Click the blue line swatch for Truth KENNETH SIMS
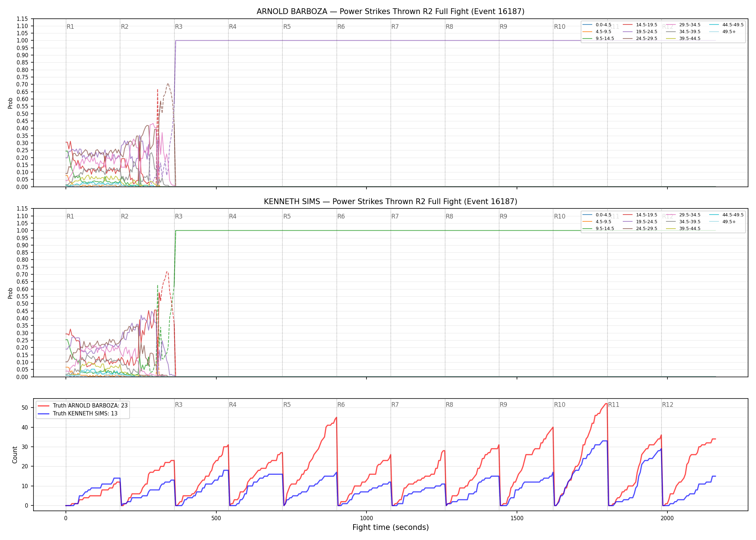The width and height of the screenshot is (756, 540). 44,414
